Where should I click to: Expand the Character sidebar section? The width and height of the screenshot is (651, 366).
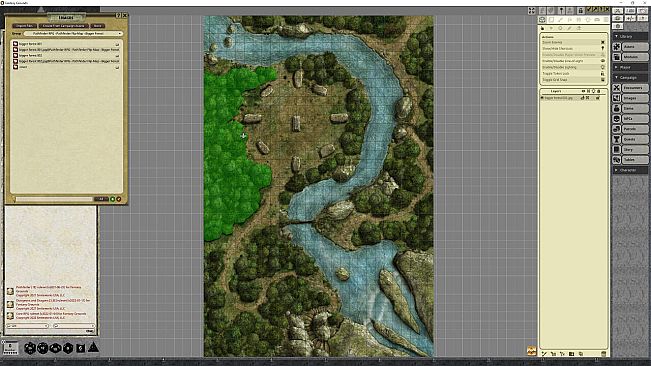click(x=630, y=170)
